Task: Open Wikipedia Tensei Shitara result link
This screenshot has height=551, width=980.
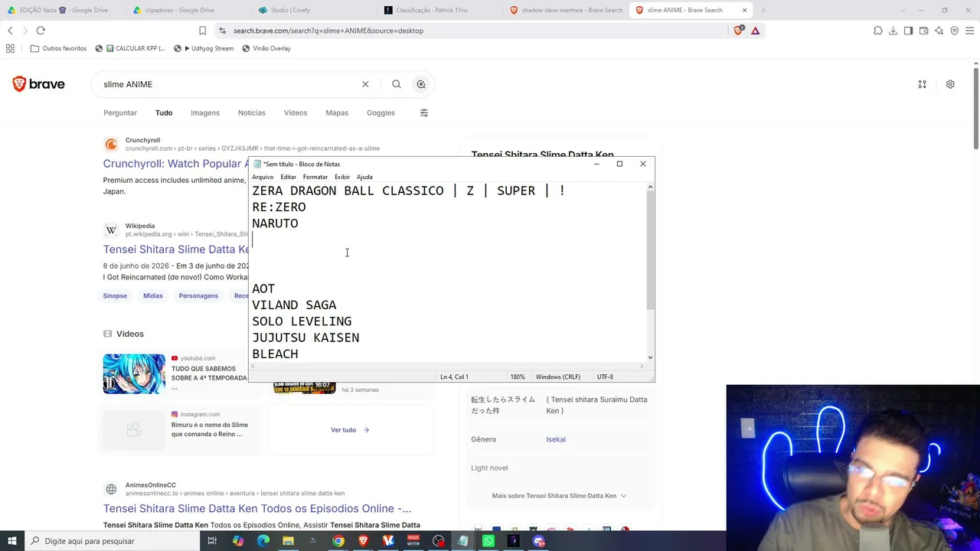Action: (176, 249)
